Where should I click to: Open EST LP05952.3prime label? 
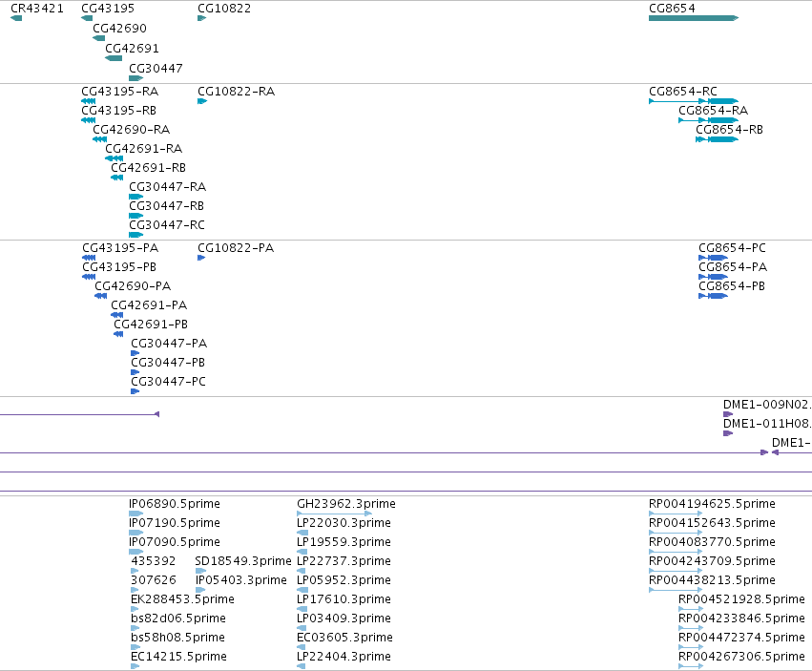tap(344, 579)
